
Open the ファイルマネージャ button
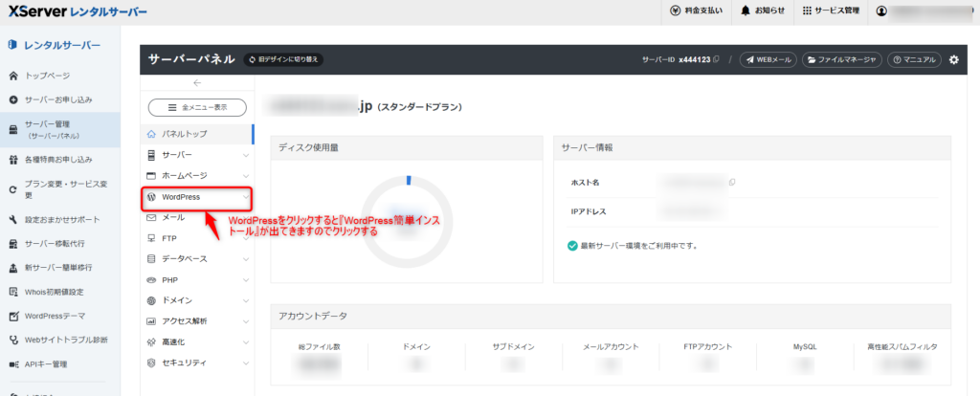point(842,60)
